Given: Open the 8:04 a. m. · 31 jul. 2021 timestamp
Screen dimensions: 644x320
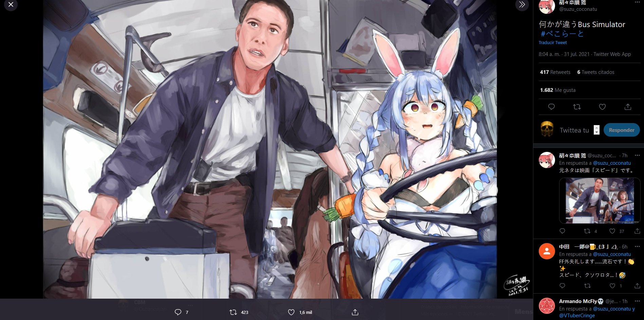Looking at the screenshot, I should click(564, 54).
